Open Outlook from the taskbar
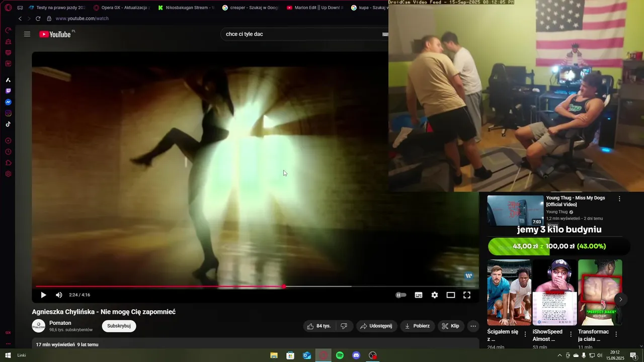The height and width of the screenshot is (362, 644). click(307, 355)
